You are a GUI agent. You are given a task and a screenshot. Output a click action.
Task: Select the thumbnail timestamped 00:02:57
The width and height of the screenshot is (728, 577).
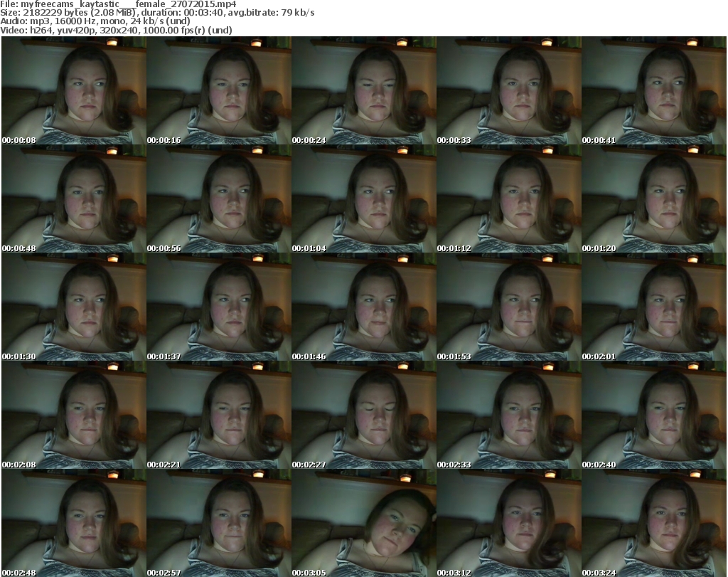click(219, 523)
